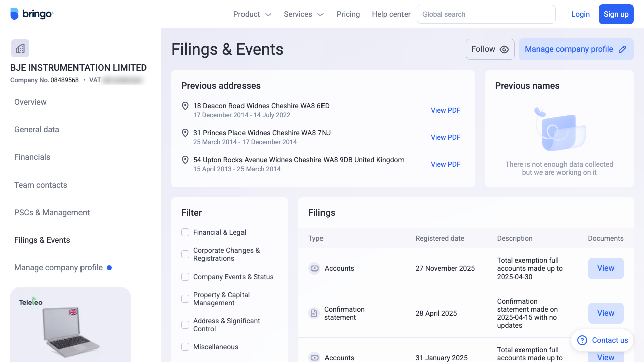Expand the Product dropdown menu
The image size is (644, 362).
252,14
